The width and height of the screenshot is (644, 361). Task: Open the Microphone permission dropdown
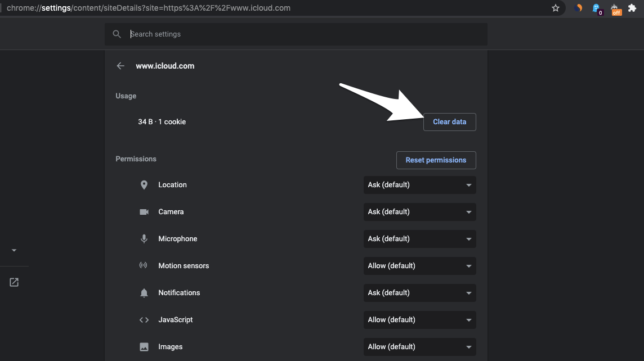[420, 239]
